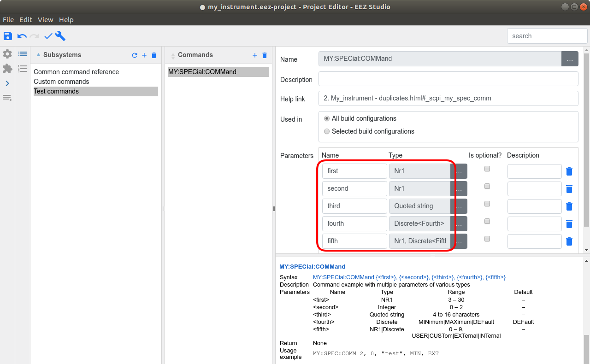Select the Test commands subsystem
Viewport: 590px width, 364px height.
coord(56,91)
